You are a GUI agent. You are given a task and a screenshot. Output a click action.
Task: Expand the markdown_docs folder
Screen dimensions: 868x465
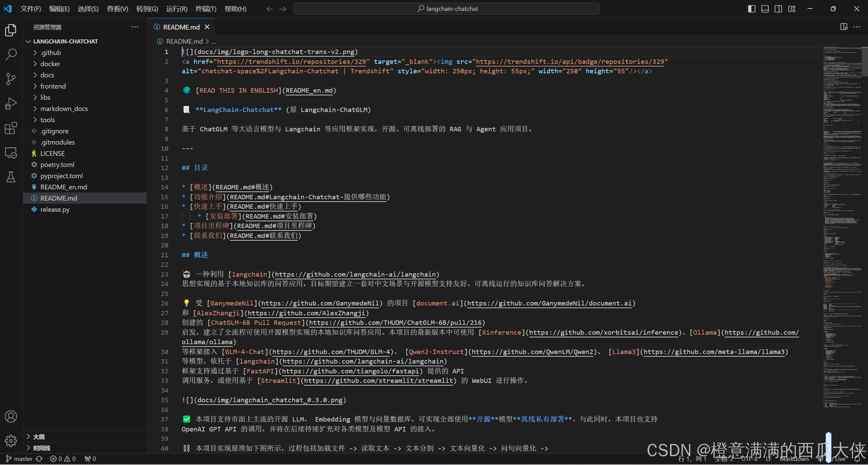pyautogui.click(x=85, y=109)
